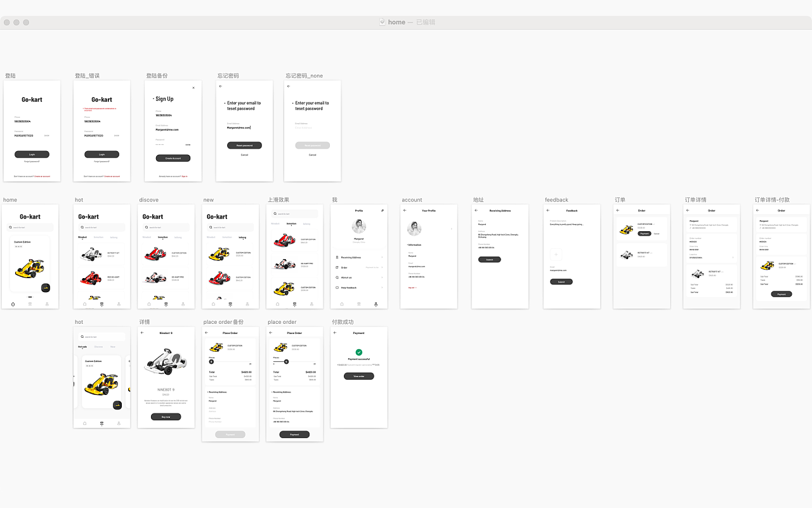
Task: Click search magnifier icon on new artboard
Action: 210,227
